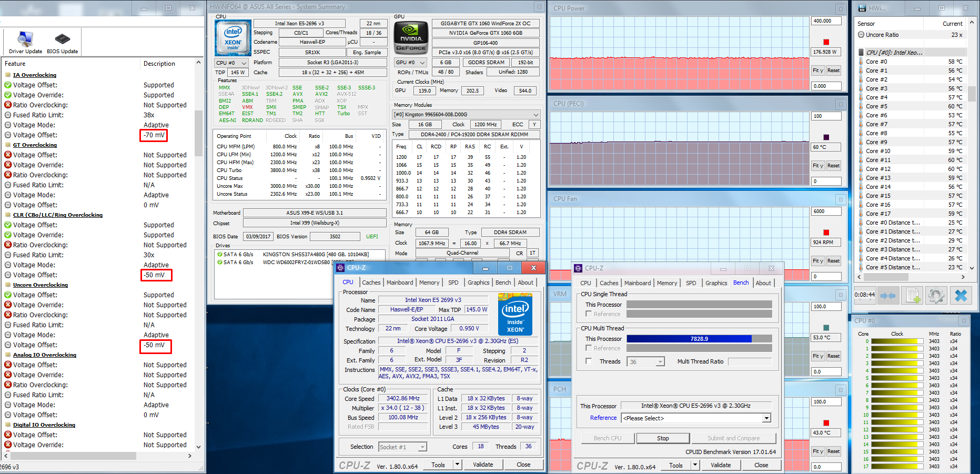Check Reference under CPU Single Thread
Viewport: 980px width, 474px height.
point(589,314)
